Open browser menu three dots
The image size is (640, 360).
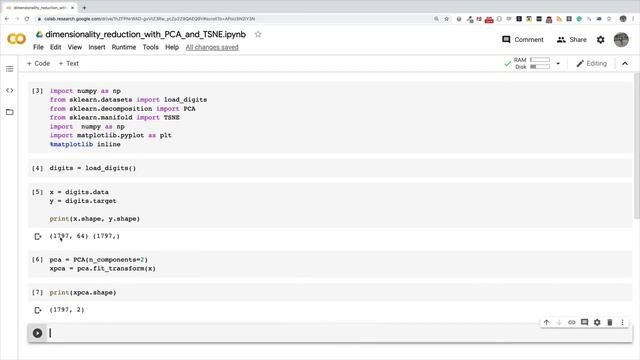click(x=633, y=19)
